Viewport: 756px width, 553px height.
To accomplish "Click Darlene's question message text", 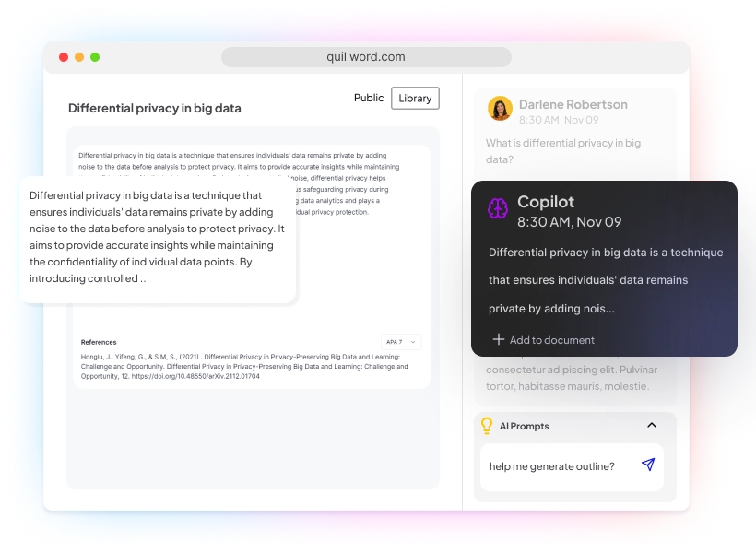I will [563, 151].
